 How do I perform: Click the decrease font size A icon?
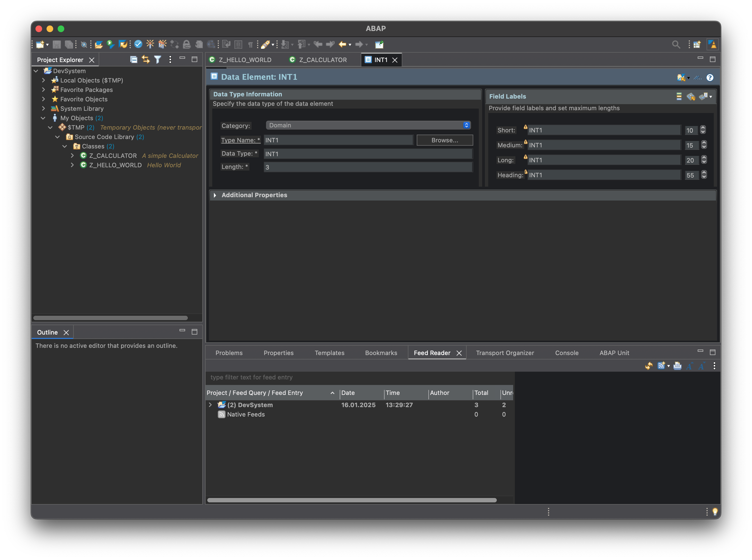702,366
